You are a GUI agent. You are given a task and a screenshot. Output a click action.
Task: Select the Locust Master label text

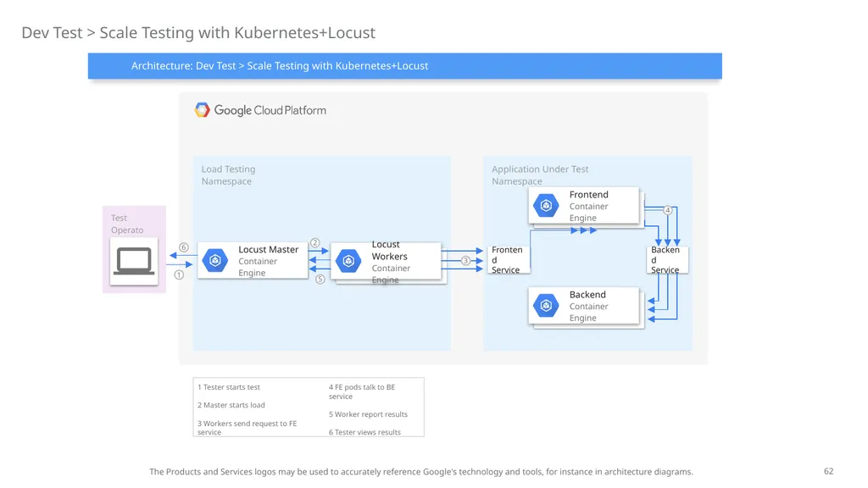(269, 250)
